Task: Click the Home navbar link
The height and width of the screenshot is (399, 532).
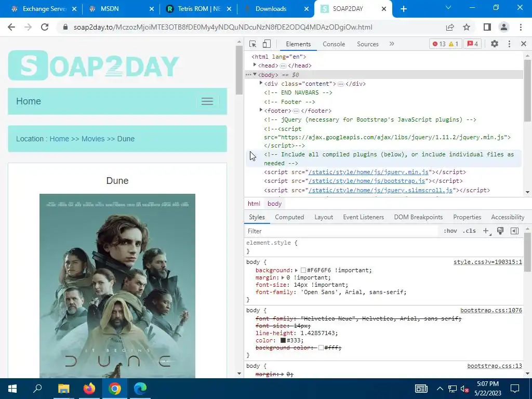Action: 29,101
